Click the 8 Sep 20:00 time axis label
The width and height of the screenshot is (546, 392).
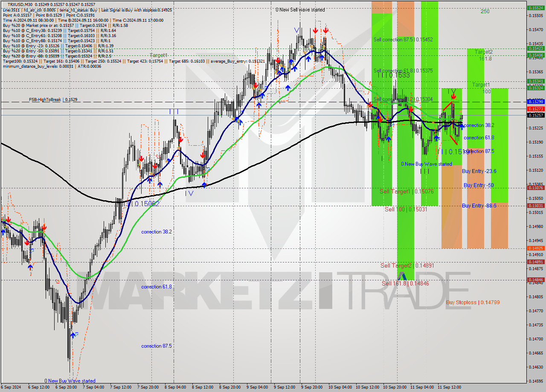tap(230, 387)
